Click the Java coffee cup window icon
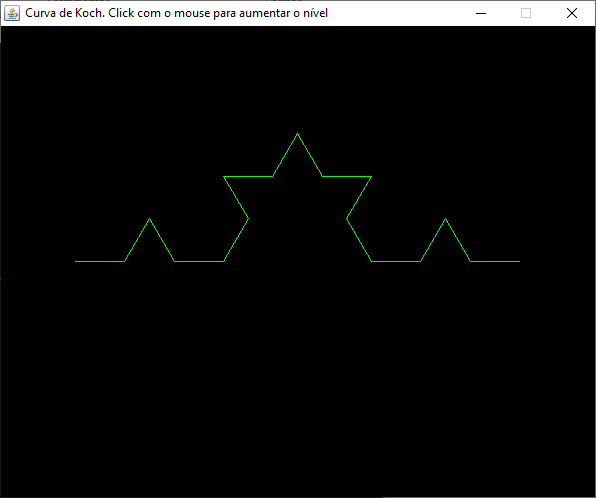Screen dimensions: 596x498 pyautogui.click(x=12, y=13)
